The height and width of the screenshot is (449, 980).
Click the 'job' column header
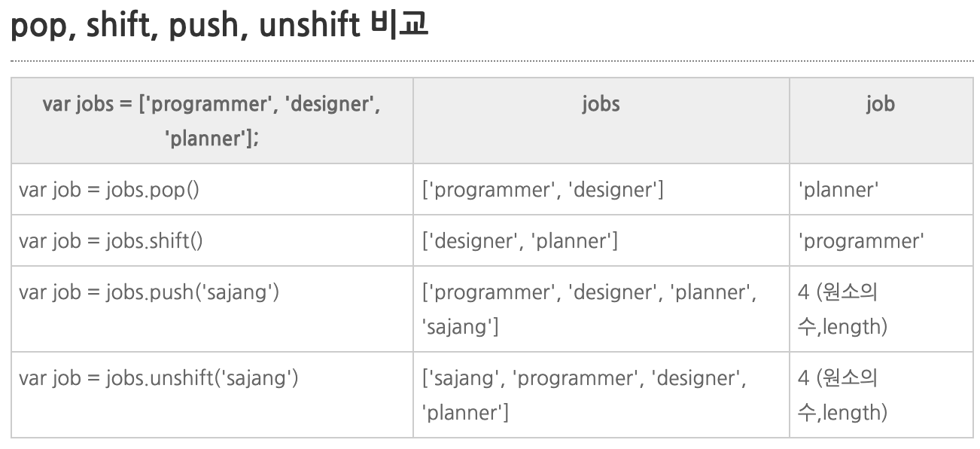pos(881,121)
